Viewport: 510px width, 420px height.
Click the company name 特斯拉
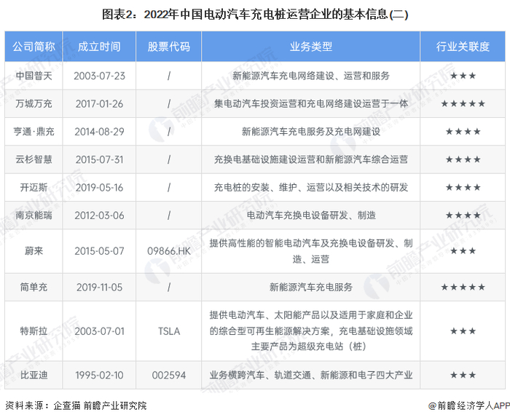tap(34, 331)
